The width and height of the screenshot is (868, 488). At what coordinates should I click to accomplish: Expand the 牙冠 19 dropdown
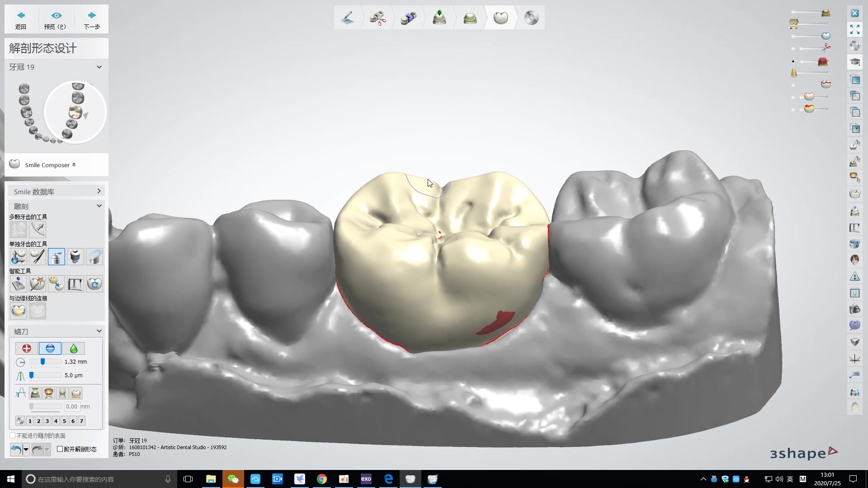click(99, 67)
